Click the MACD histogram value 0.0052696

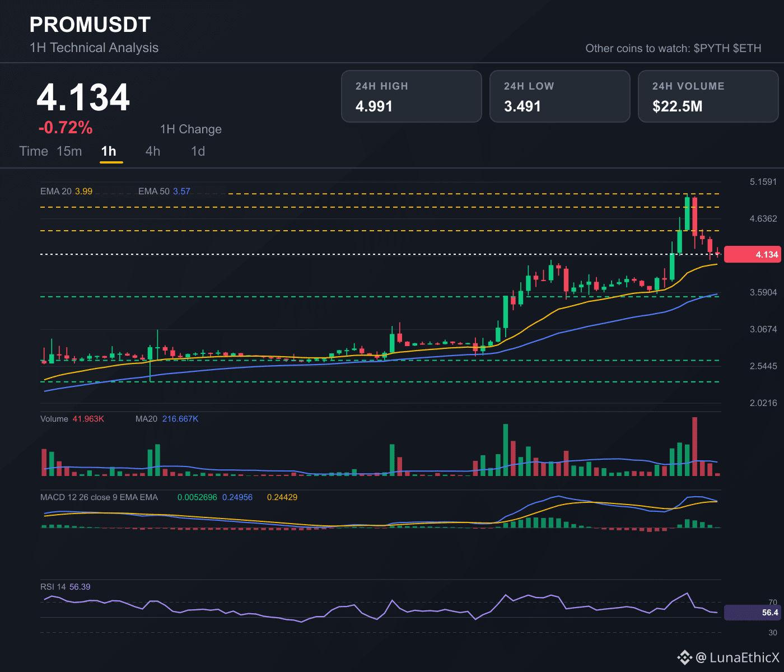click(x=197, y=497)
